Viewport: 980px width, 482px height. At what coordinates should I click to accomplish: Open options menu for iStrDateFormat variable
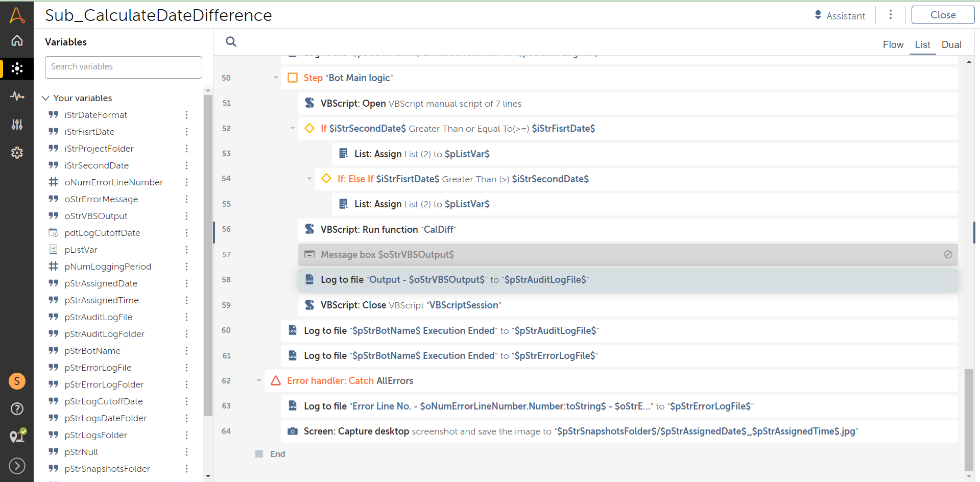186,115
